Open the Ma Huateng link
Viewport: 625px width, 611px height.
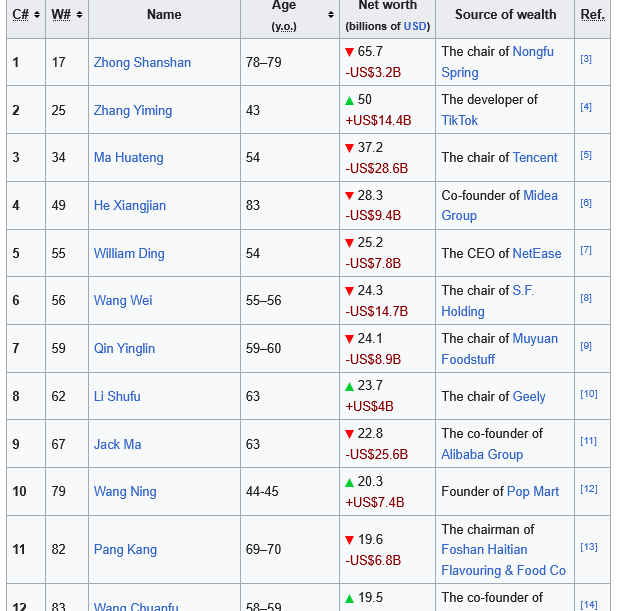click(129, 157)
